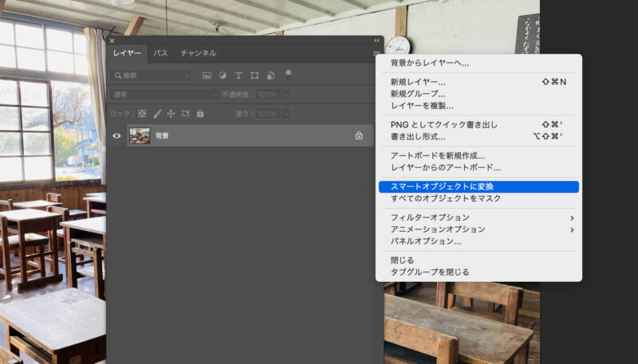Screen dimensions: 638x364
Task: Filter layers by type layer icon
Action: point(238,76)
